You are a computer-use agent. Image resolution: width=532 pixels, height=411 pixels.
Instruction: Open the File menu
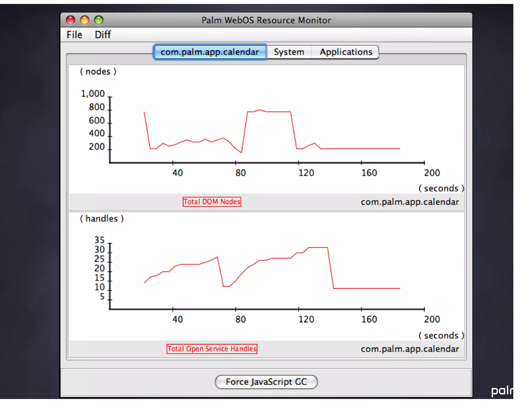tap(74, 35)
